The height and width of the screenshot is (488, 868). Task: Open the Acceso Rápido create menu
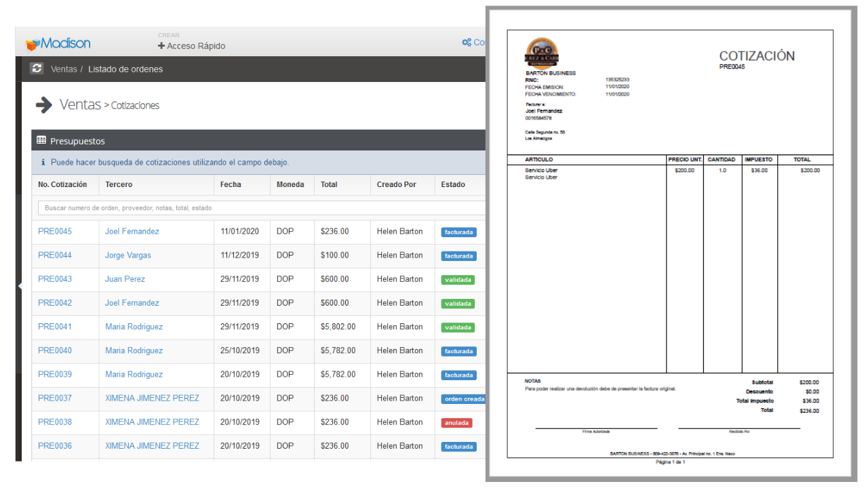195,46
